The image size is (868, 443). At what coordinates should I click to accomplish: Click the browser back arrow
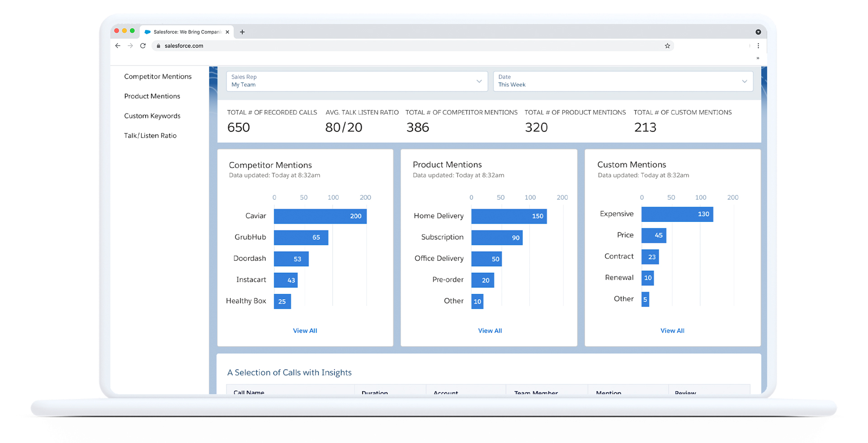coord(118,46)
